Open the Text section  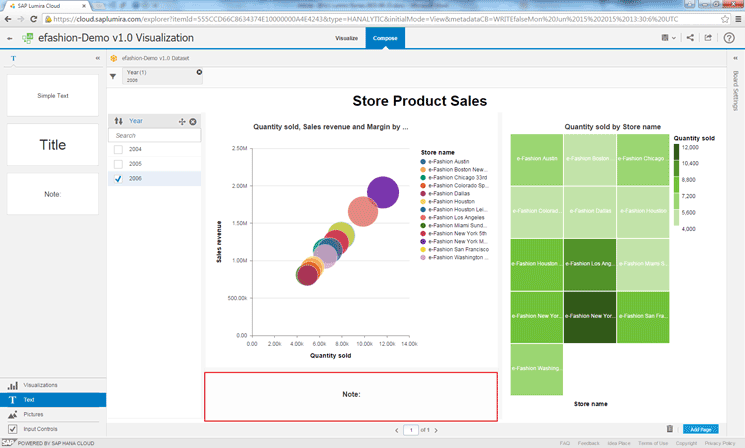pyautogui.click(x=53, y=400)
